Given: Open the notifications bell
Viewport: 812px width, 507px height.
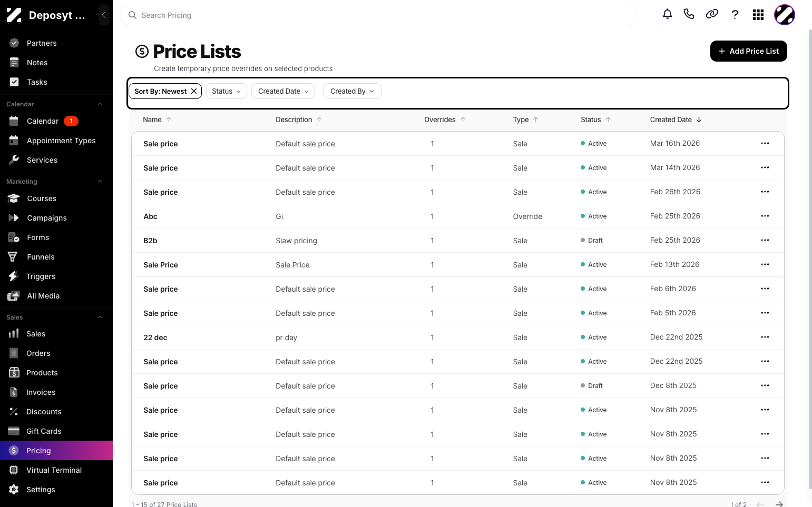Looking at the screenshot, I should [667, 14].
